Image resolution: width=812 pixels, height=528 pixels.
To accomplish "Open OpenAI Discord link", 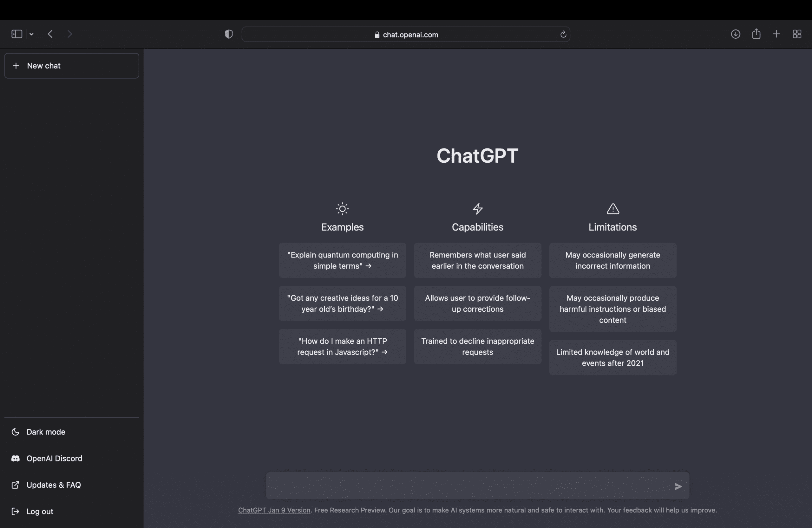I will coord(72,459).
